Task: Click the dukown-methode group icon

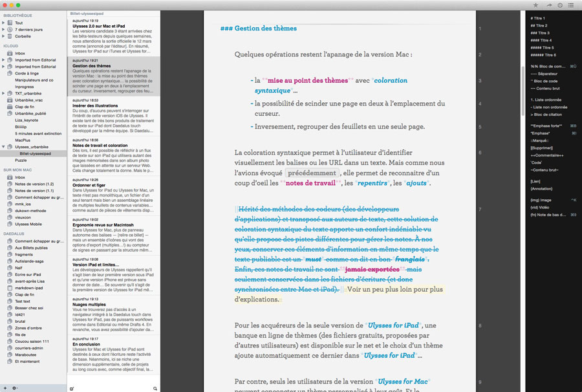Action: (x=10, y=211)
